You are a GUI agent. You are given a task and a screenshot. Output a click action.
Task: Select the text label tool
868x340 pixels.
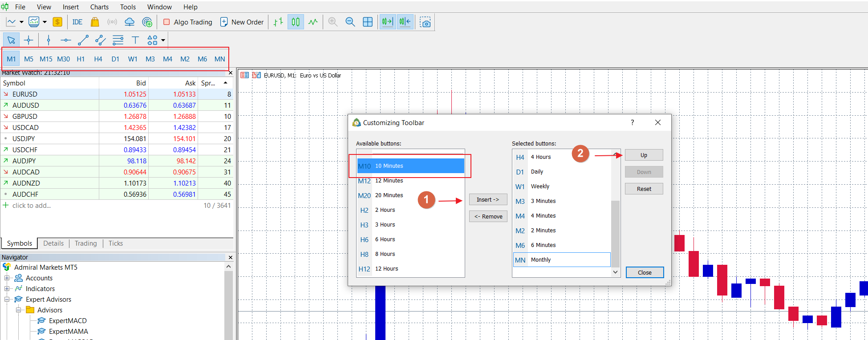[x=135, y=40]
